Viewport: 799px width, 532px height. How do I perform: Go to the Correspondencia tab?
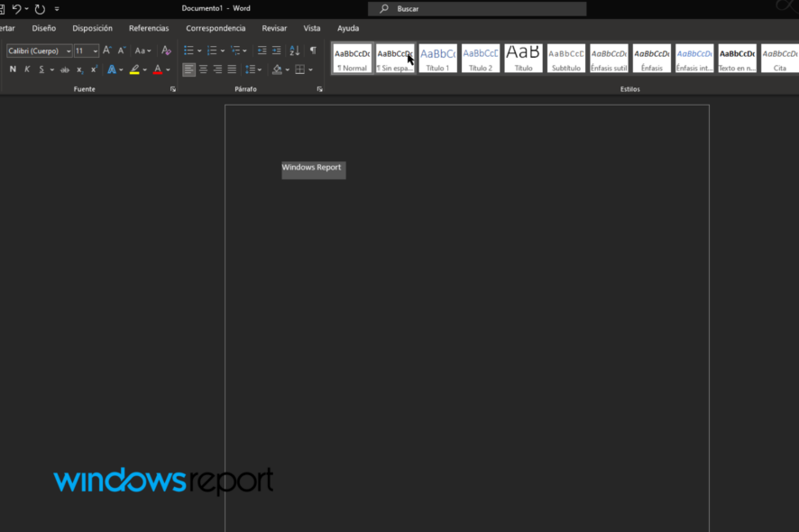(216, 28)
